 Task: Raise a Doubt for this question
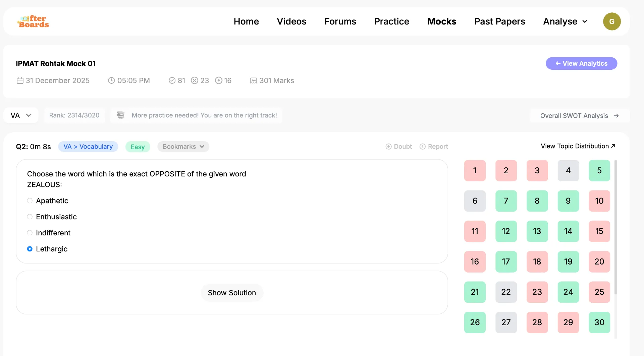pyautogui.click(x=399, y=146)
